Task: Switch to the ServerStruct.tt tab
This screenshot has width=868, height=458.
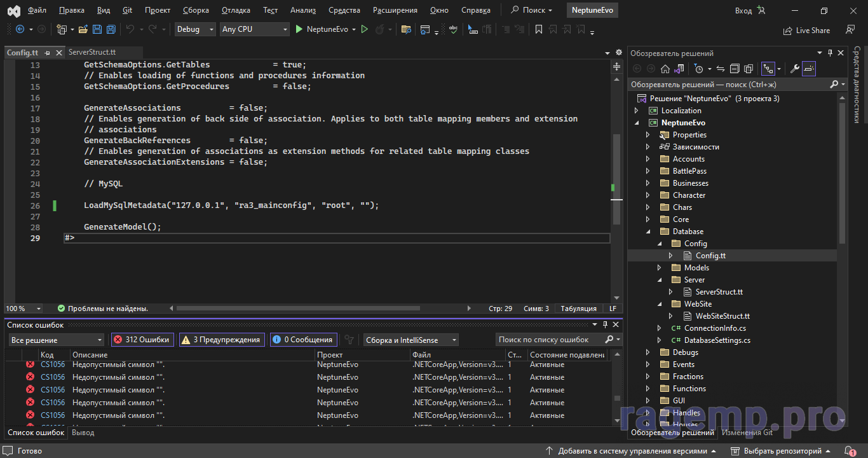Action: [x=92, y=52]
